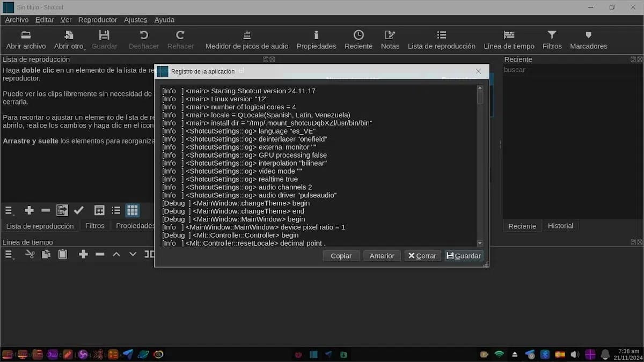
Task: Click the Anterior button in the log dialog
Action: coord(382,256)
